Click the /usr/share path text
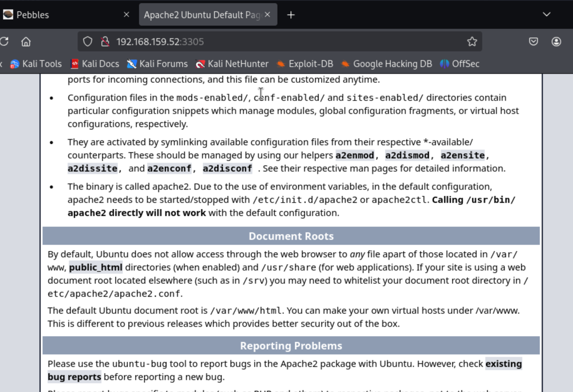Screen dimensions: 573x392 [288, 267]
